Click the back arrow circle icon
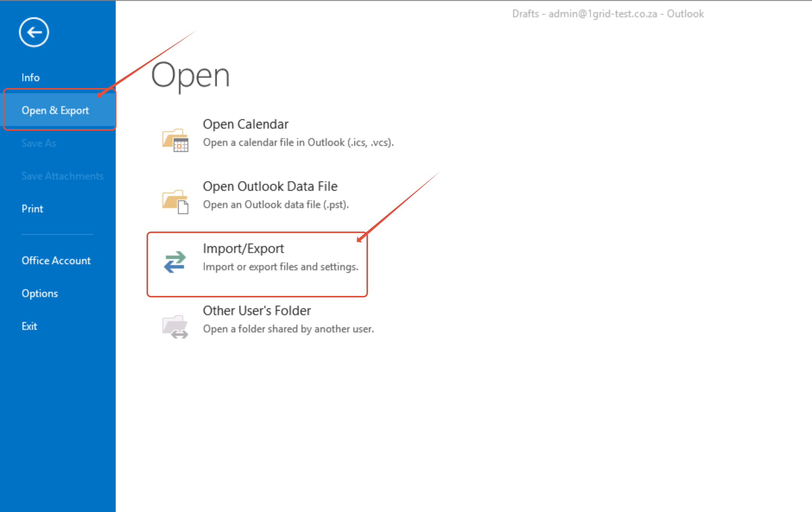 point(34,32)
